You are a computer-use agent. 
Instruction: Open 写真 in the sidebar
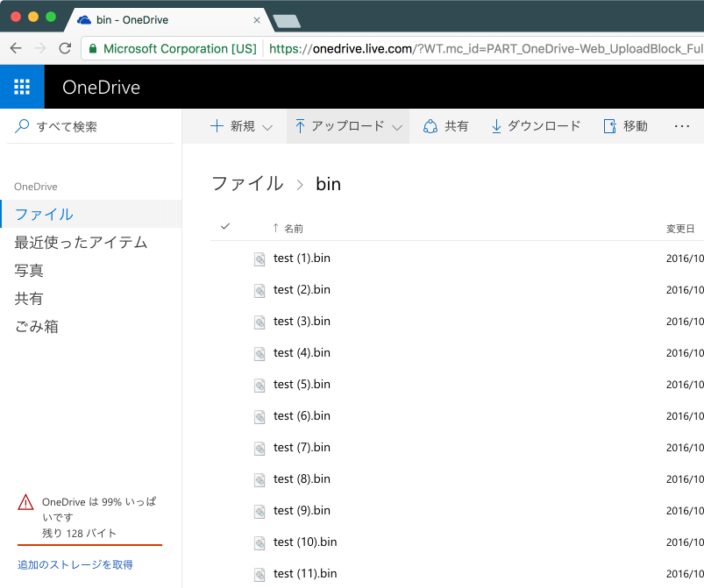click(x=29, y=271)
